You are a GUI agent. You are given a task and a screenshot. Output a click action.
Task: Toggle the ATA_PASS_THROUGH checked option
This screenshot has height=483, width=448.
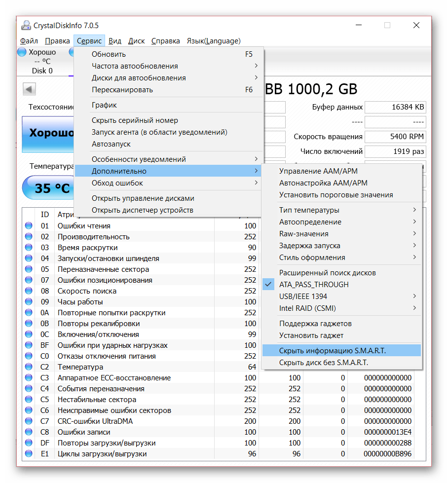[314, 285]
